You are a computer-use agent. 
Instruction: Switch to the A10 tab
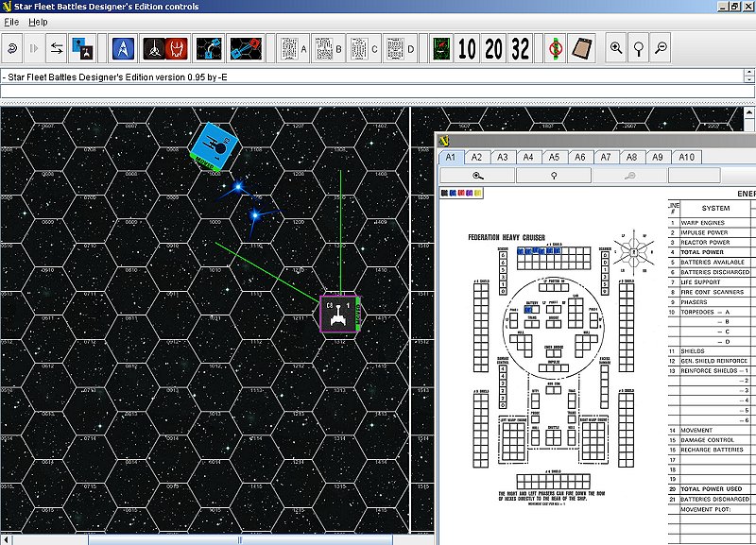click(687, 157)
